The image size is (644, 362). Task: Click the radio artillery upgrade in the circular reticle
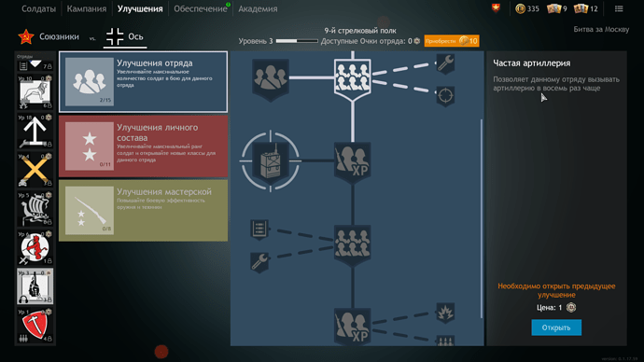[x=271, y=160]
